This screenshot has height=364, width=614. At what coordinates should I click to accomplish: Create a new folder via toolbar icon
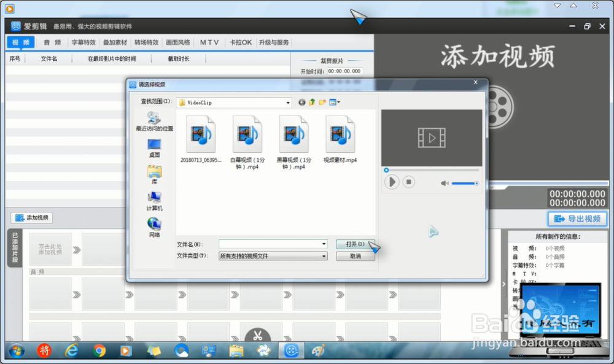coord(322,103)
